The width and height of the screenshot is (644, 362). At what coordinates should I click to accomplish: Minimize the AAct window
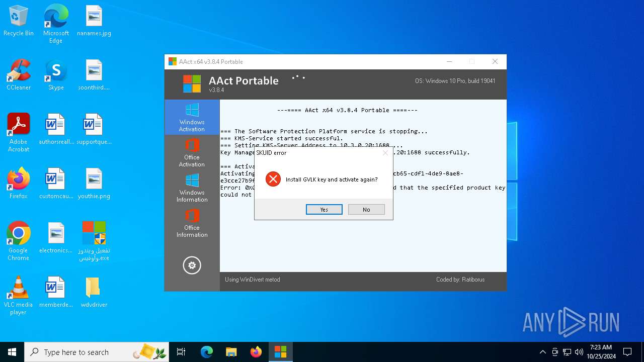click(449, 62)
